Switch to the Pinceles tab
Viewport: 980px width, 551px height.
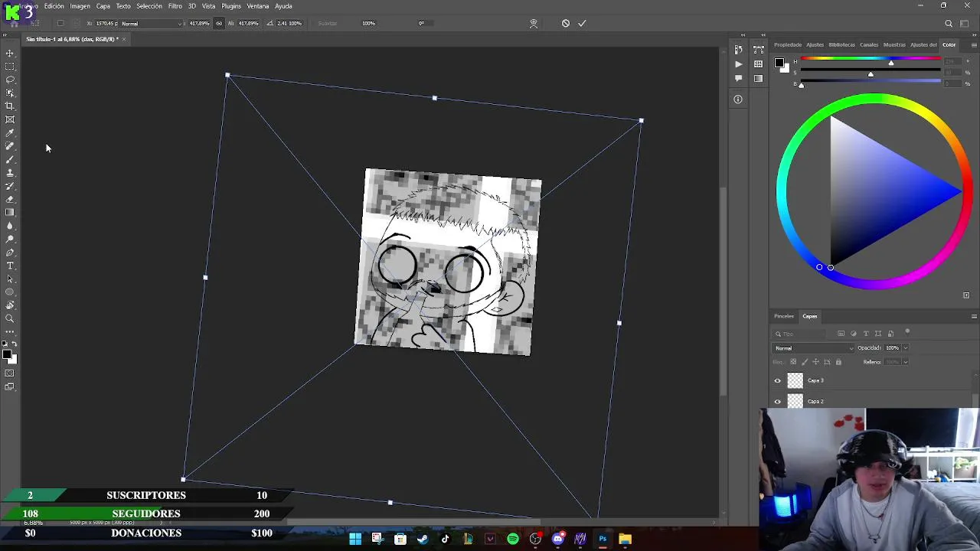pyautogui.click(x=784, y=316)
